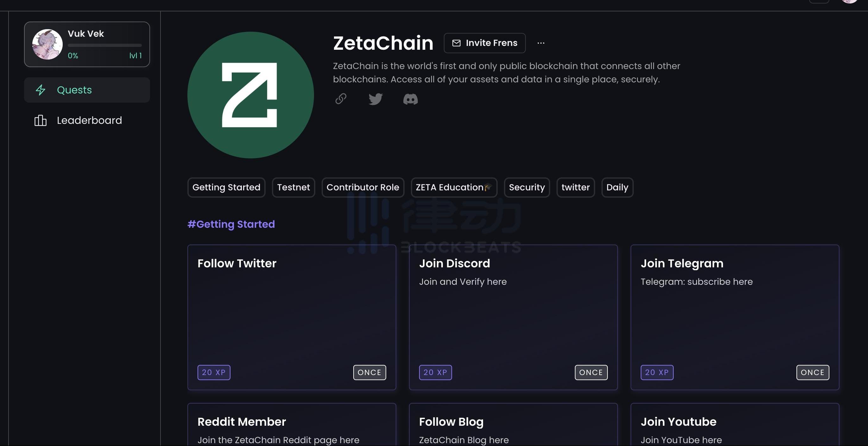Image resolution: width=868 pixels, height=446 pixels.
Task: Click the Vuk Vek avatar picture
Action: pyautogui.click(x=47, y=44)
